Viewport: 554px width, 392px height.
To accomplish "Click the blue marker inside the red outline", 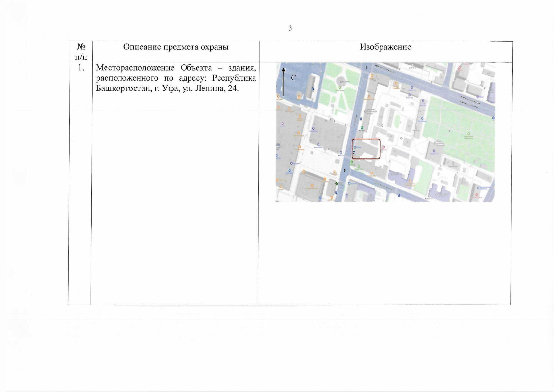I will pyautogui.click(x=355, y=148).
